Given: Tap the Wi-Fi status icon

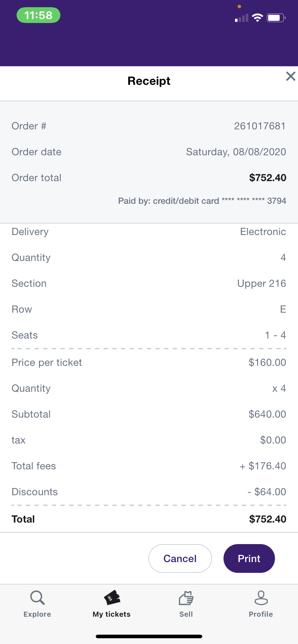Looking at the screenshot, I should 257,18.
